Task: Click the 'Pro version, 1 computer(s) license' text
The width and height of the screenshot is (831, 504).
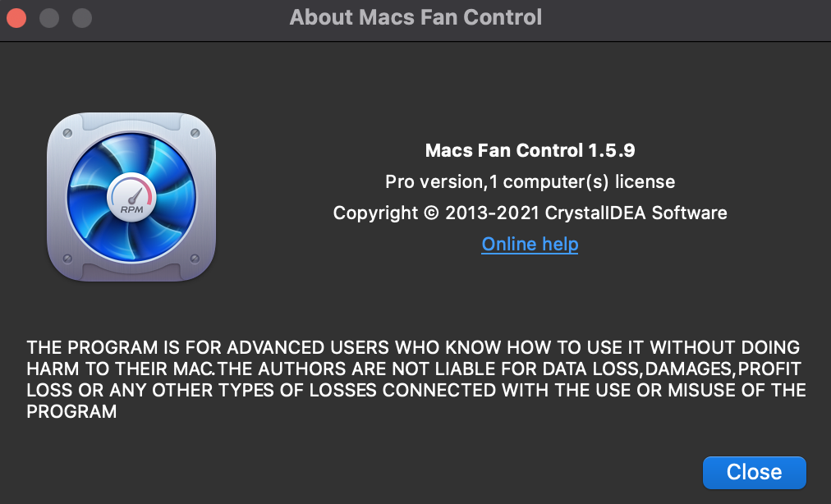Action: pos(530,181)
